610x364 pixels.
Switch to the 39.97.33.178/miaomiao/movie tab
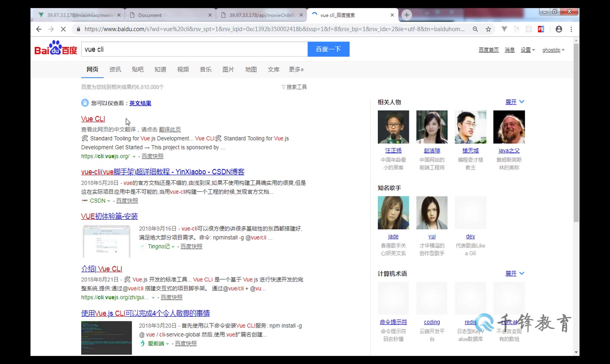pyautogui.click(x=79, y=15)
